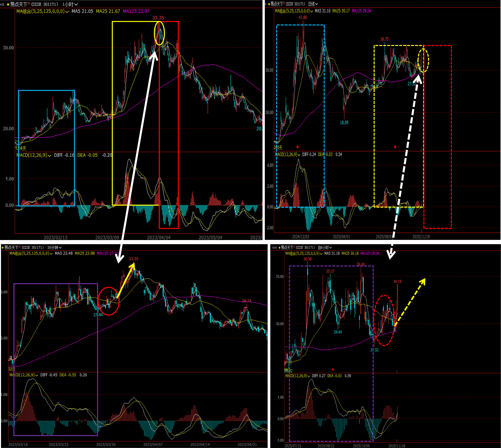Click the yellow status dot in the 1小时 chart title
Screen dimensions: 501x448
click(8, 4)
